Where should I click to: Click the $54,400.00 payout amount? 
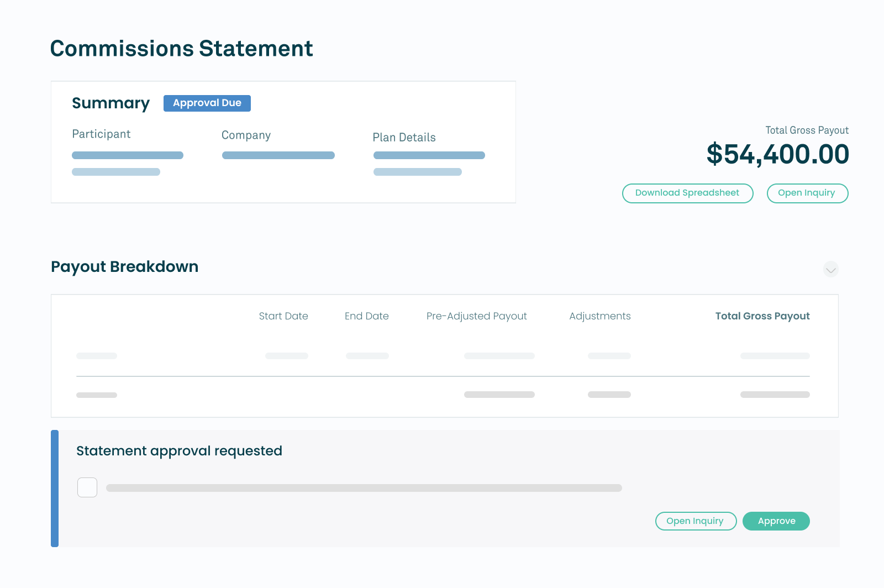(777, 154)
